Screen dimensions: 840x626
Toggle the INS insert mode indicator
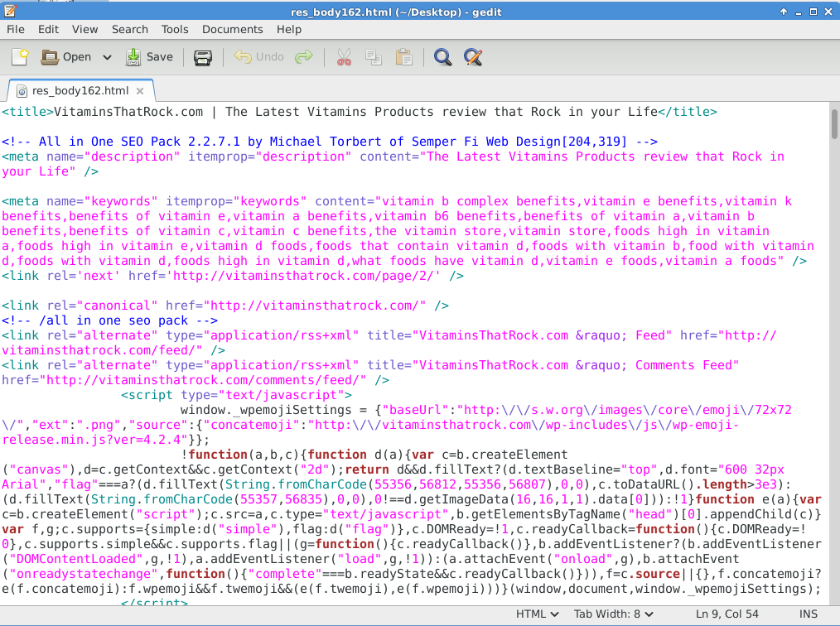click(x=808, y=614)
